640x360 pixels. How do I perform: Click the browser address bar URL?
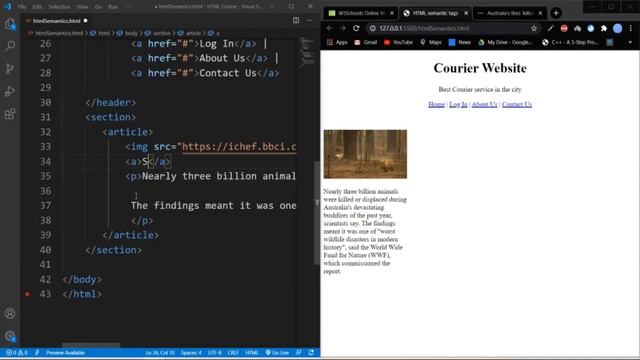coord(424,28)
